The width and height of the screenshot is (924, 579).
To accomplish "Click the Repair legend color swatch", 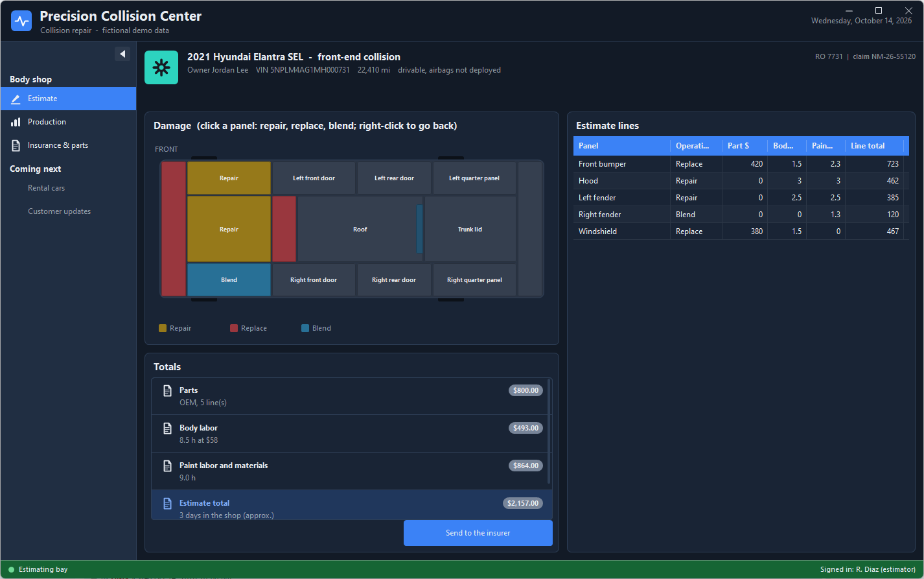I will pyautogui.click(x=163, y=328).
